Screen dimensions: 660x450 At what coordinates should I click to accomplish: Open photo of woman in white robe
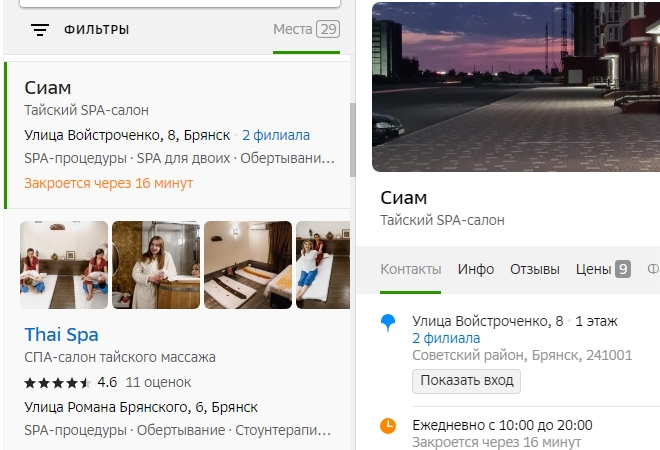(156, 265)
